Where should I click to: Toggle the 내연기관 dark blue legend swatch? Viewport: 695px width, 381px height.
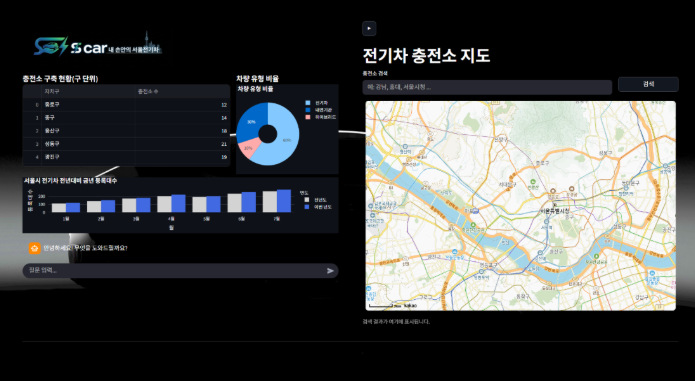(308, 110)
